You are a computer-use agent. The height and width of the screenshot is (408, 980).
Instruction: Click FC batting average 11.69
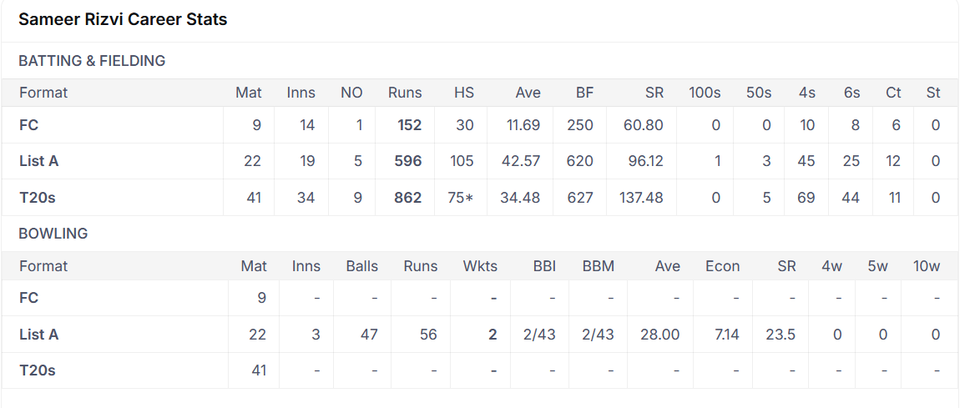coord(523,125)
